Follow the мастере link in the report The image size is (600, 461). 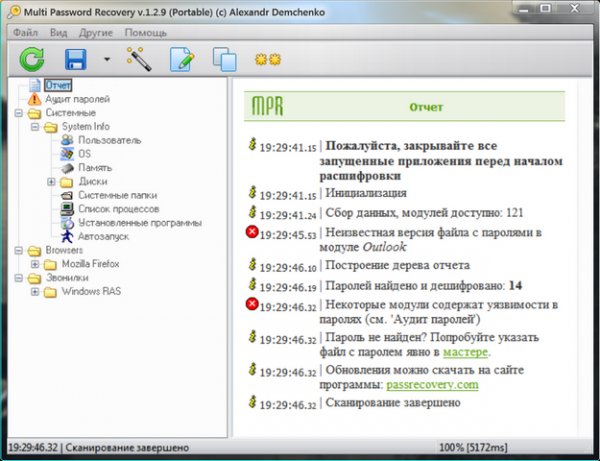click(465, 352)
